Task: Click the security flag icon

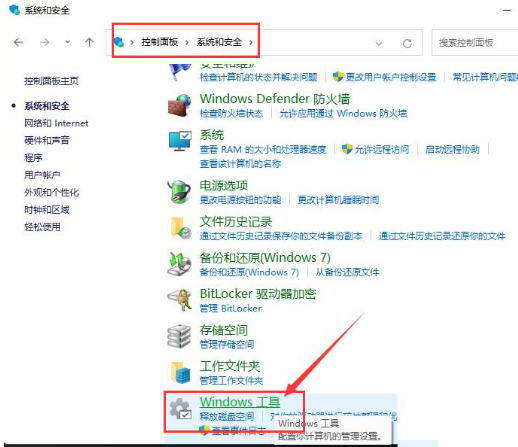Action: tap(180, 71)
